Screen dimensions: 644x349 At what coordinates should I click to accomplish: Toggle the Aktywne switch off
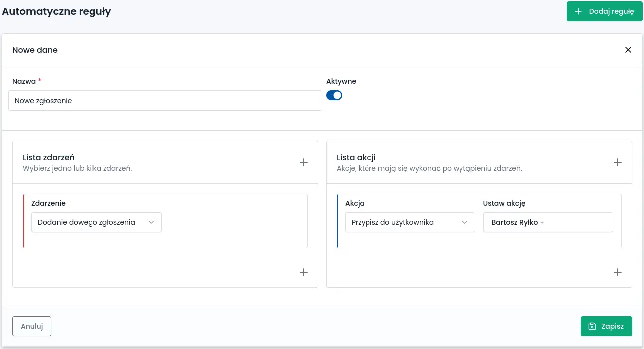pyautogui.click(x=334, y=95)
